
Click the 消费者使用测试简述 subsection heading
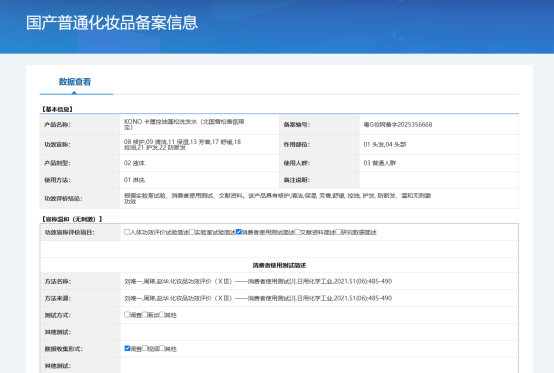pyautogui.click(x=279, y=265)
